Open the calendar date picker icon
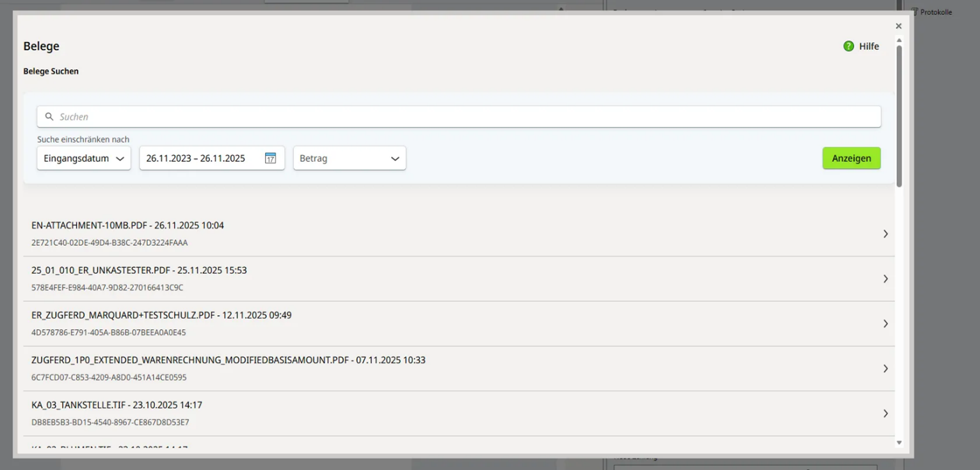The width and height of the screenshot is (980, 470). (270, 158)
